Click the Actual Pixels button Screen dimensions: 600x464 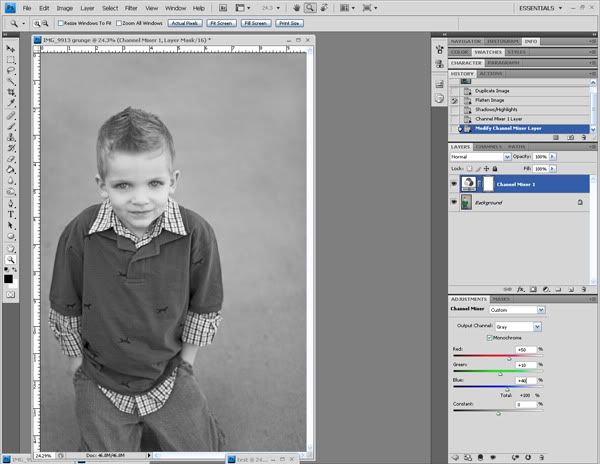pyautogui.click(x=185, y=23)
